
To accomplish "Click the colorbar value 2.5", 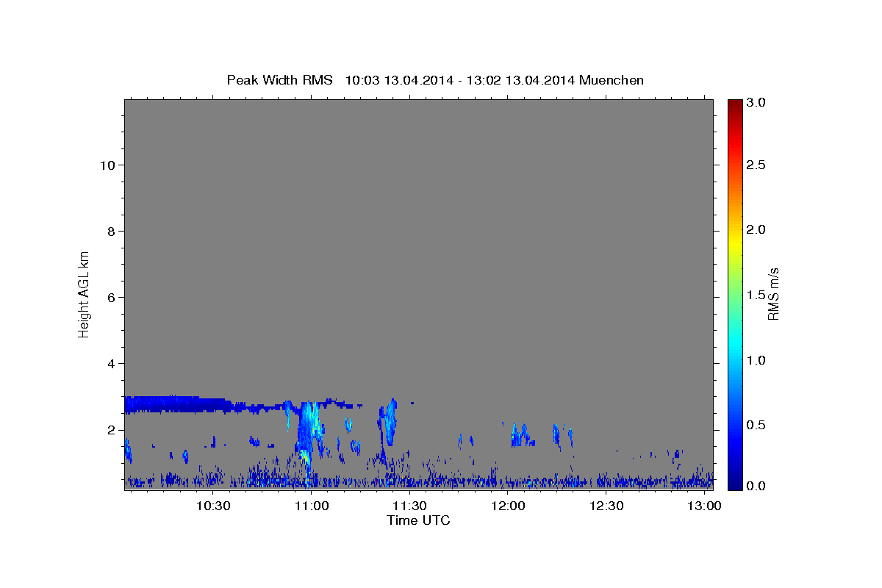I will coord(756,165).
